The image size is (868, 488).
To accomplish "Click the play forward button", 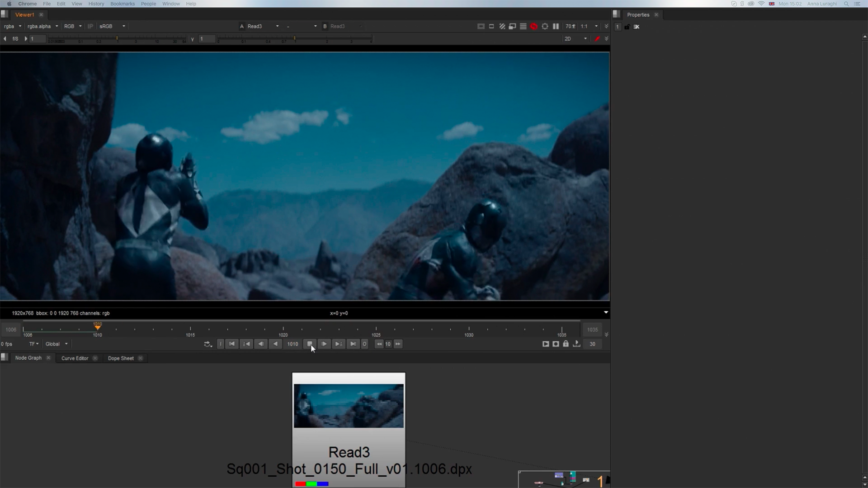I will click(x=324, y=344).
